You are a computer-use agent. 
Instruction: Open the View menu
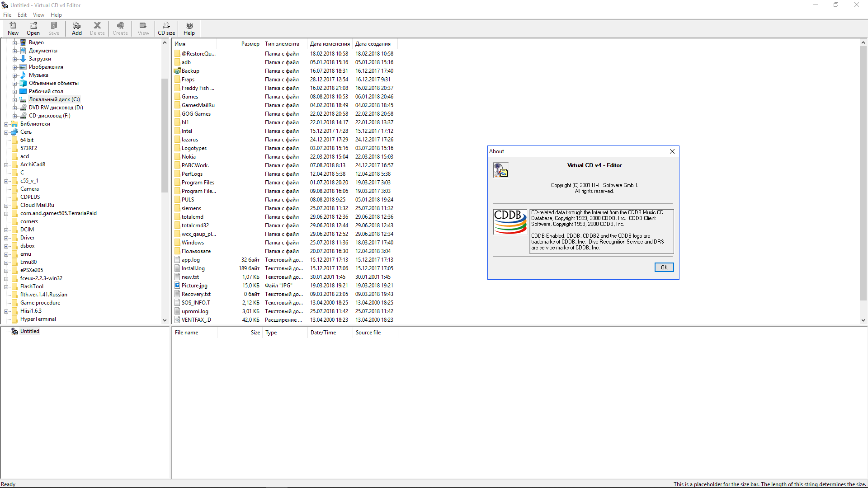(38, 15)
